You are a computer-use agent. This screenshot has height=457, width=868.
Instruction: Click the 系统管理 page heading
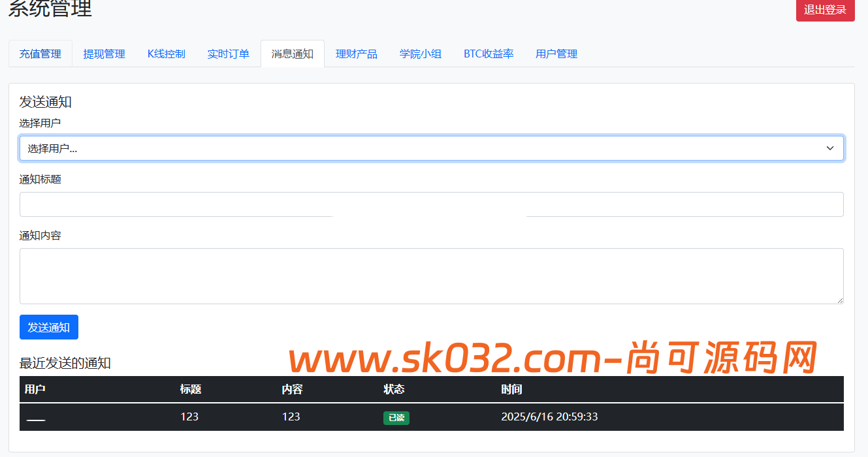coord(49,10)
